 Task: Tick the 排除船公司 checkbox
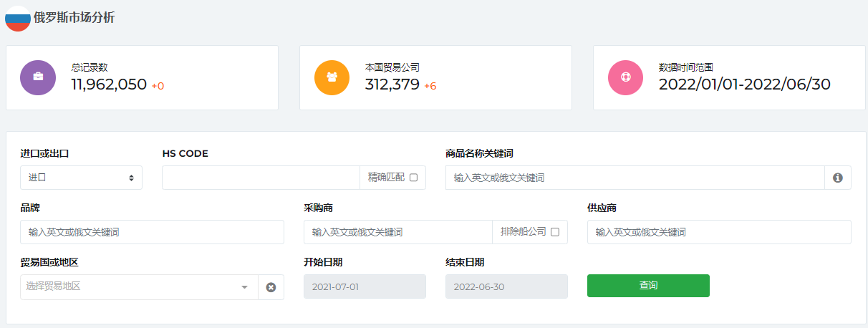[x=555, y=232]
